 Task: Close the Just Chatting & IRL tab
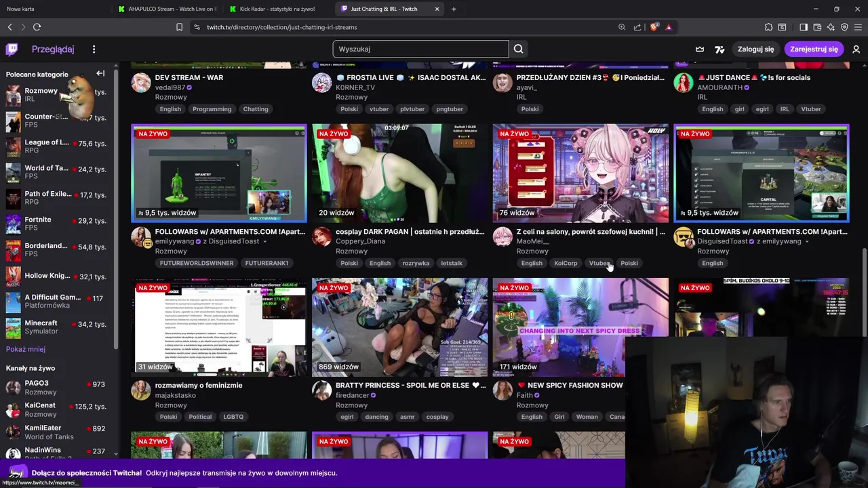437,9
